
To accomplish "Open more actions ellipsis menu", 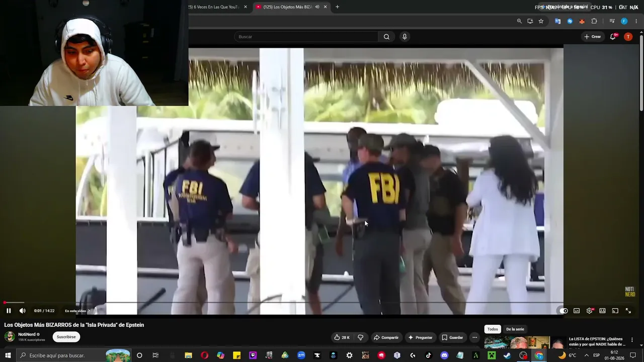I will point(474,337).
